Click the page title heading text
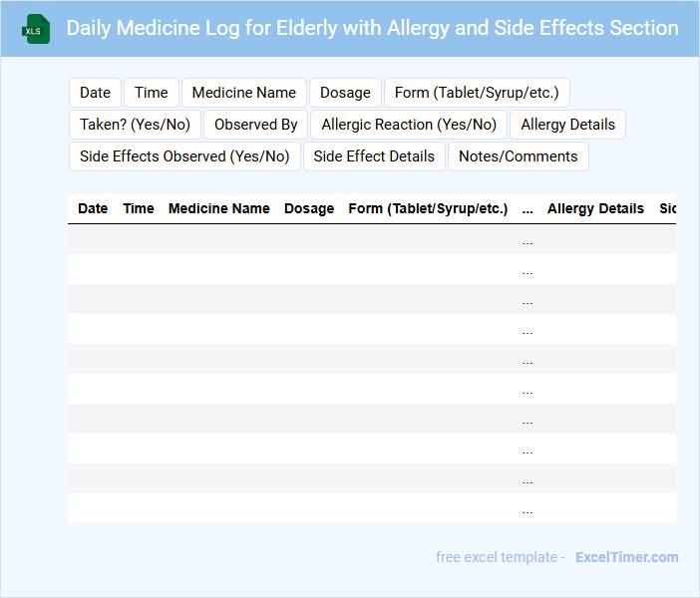Screen dimensions: 700x598 pyautogui.click(x=372, y=28)
